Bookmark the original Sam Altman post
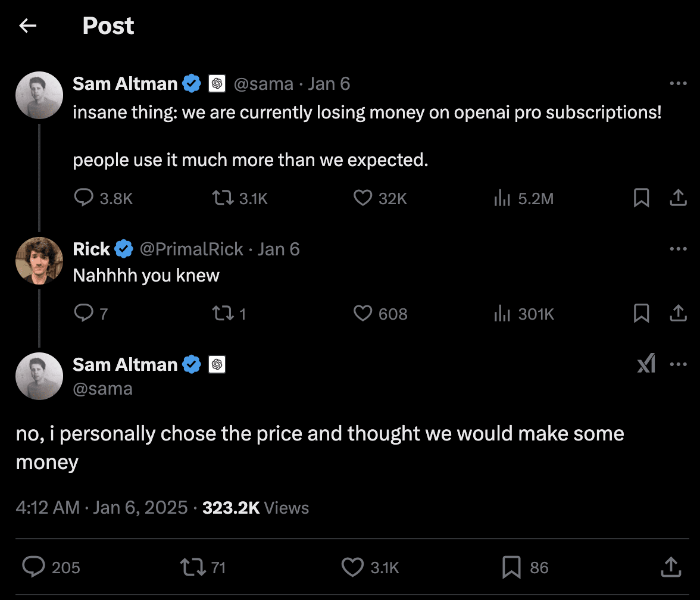Viewport: 700px width, 600px height. (641, 198)
